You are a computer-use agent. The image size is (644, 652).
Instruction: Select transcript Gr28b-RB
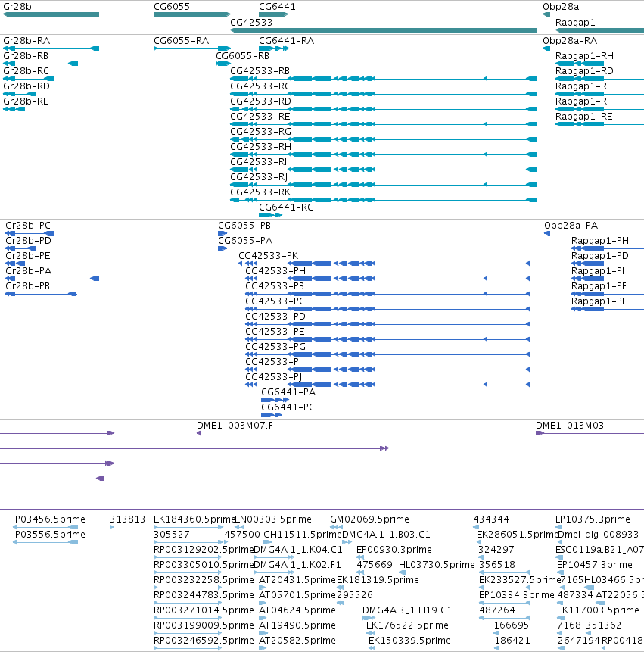26,56
